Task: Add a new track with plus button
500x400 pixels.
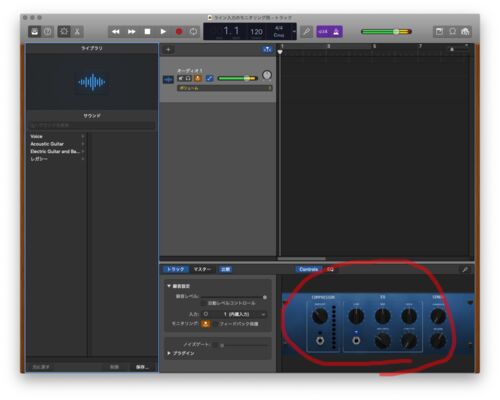Action: point(168,50)
